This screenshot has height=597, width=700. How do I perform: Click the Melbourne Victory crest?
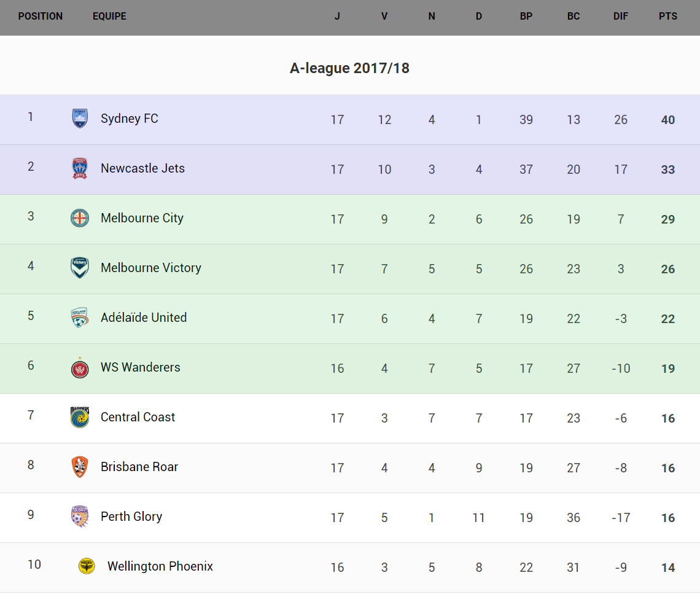coord(80,268)
